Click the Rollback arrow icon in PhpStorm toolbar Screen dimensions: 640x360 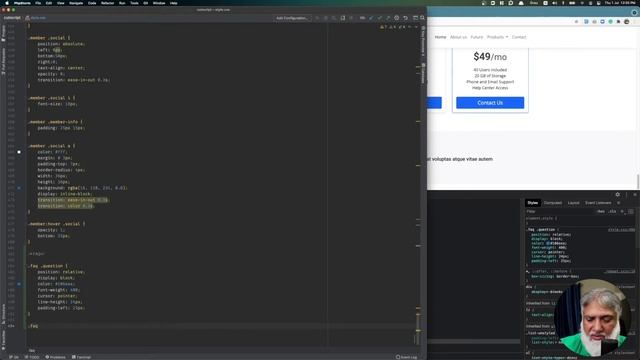[x=405, y=18]
